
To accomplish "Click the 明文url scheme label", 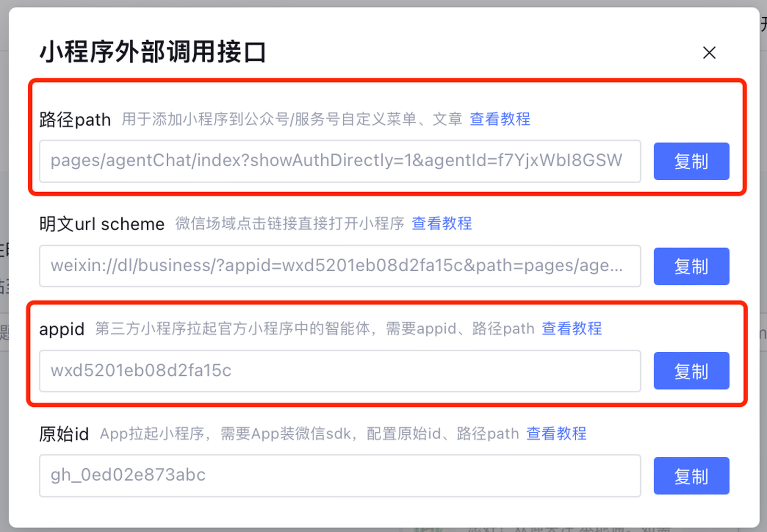I will [102, 224].
